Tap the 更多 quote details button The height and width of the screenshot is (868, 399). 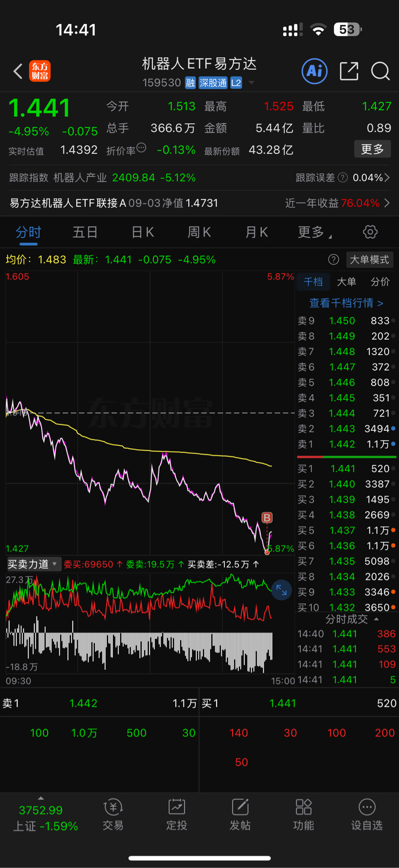373,149
